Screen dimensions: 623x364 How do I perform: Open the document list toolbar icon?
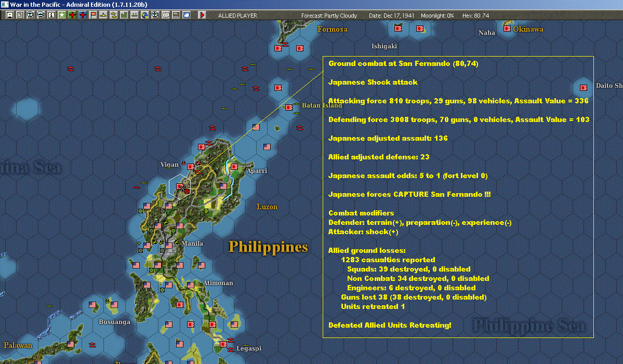[20, 15]
